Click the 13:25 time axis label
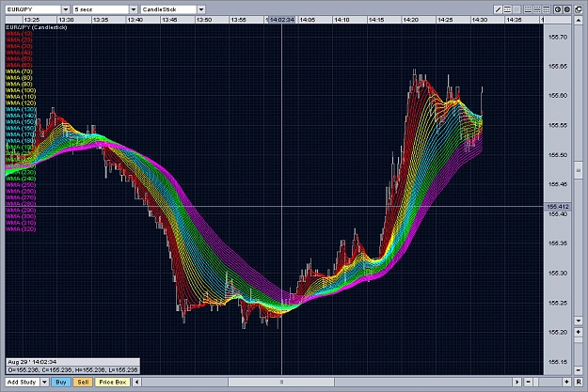Viewport: 588px width, 392px height. [31, 20]
